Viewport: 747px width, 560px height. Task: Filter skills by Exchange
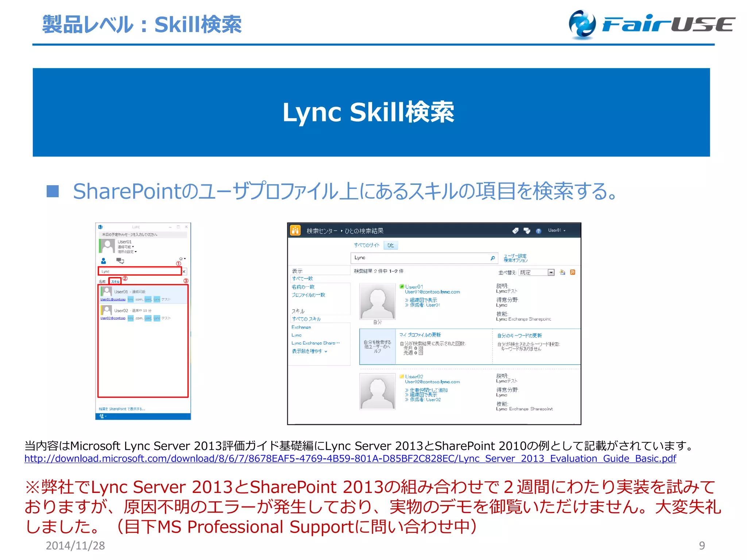point(301,327)
